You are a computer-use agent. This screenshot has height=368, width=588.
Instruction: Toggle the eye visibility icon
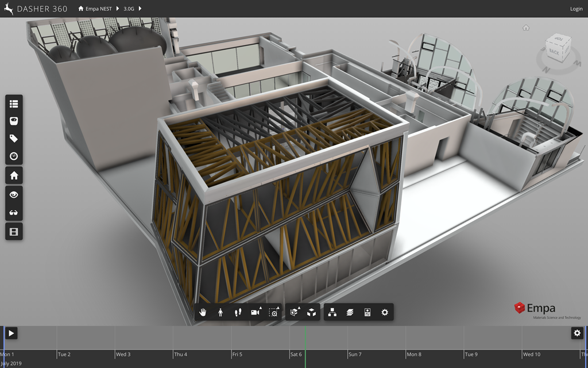click(x=14, y=195)
